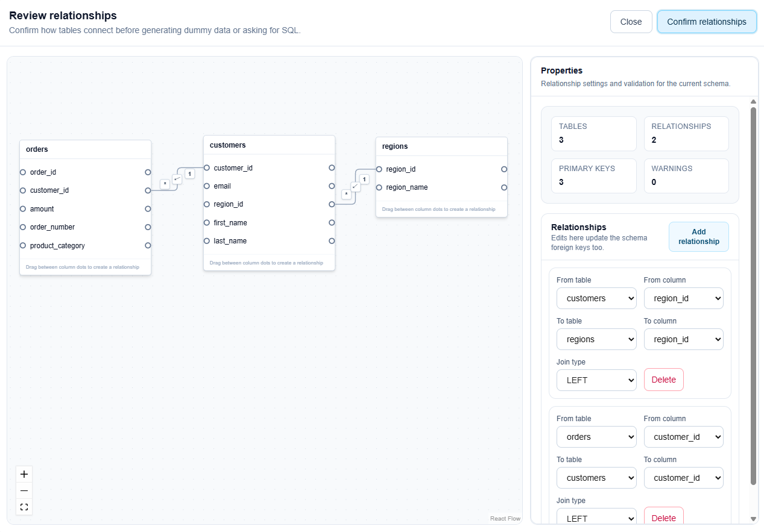Open From column dropdown showing region_id
Image resolution: width=764 pixels, height=532 pixels.
tap(683, 298)
